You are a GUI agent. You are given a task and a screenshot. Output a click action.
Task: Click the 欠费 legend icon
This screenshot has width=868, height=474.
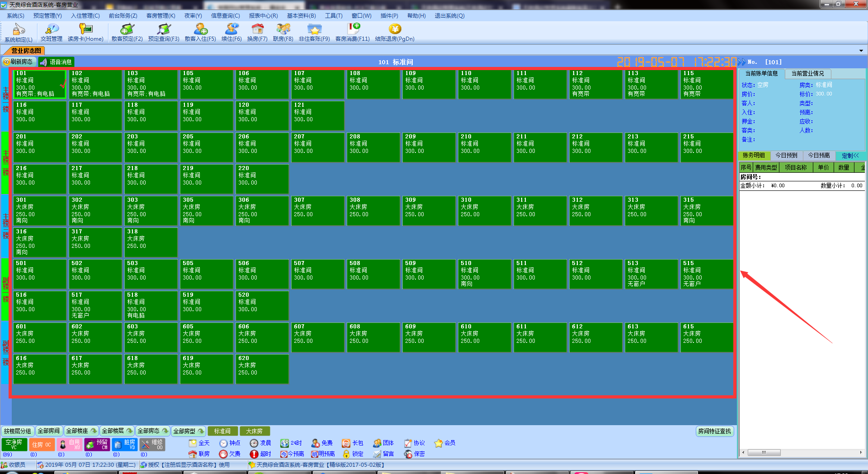coord(223,454)
